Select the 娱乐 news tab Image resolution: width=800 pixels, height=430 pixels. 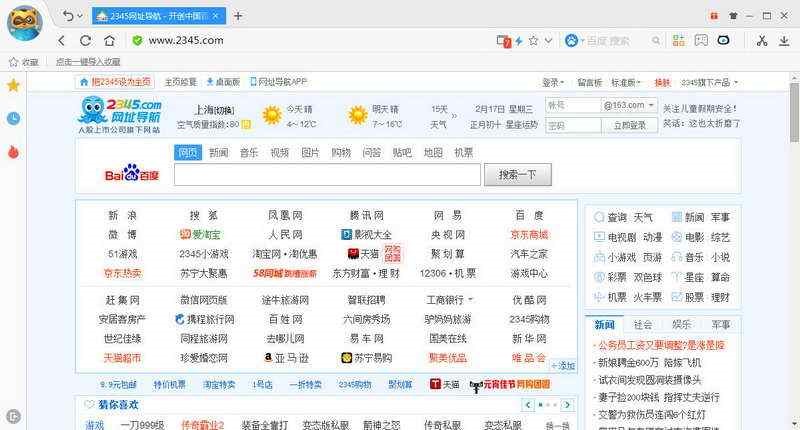[x=681, y=325]
